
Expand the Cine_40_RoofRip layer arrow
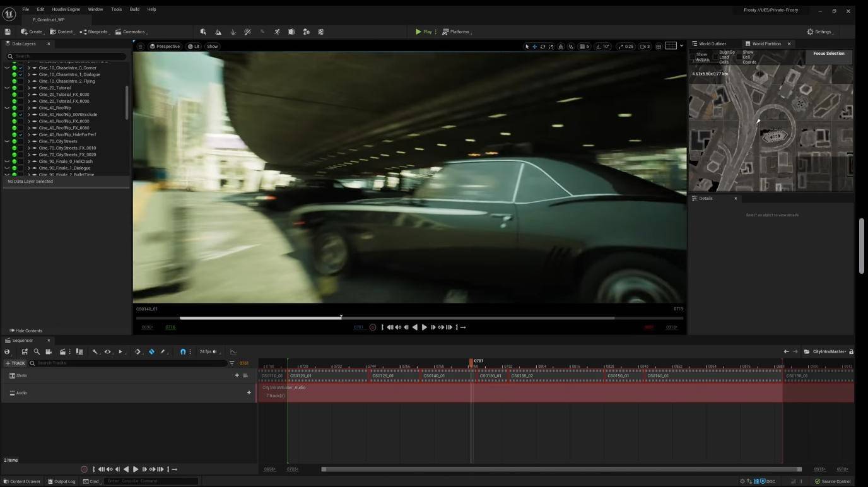pos(28,108)
